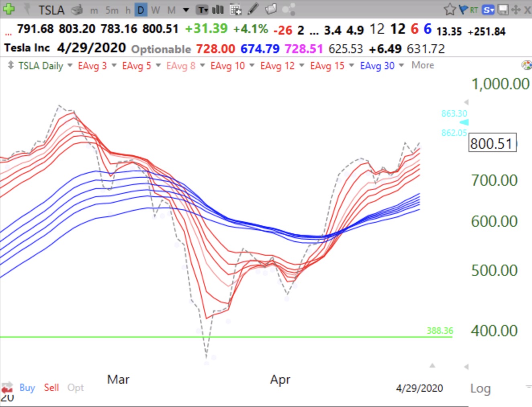This screenshot has width=532, height=407.
Task: Select the pencil drawing tools icon
Action: pos(253,9)
